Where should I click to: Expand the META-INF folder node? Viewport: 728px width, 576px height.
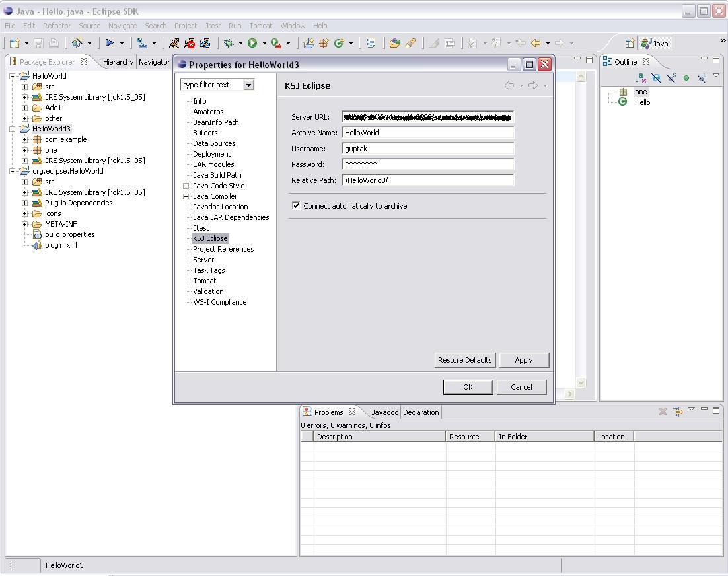pos(24,224)
